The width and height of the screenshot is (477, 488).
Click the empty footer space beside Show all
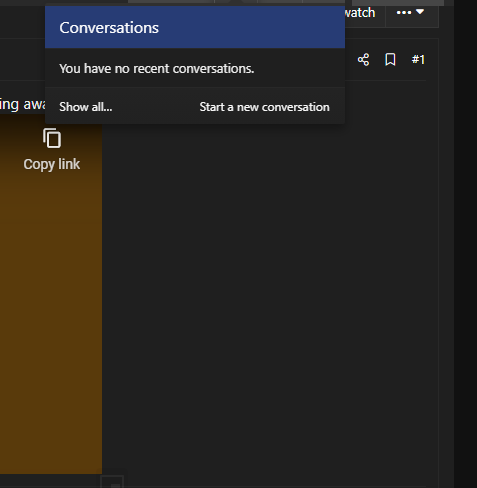point(156,107)
